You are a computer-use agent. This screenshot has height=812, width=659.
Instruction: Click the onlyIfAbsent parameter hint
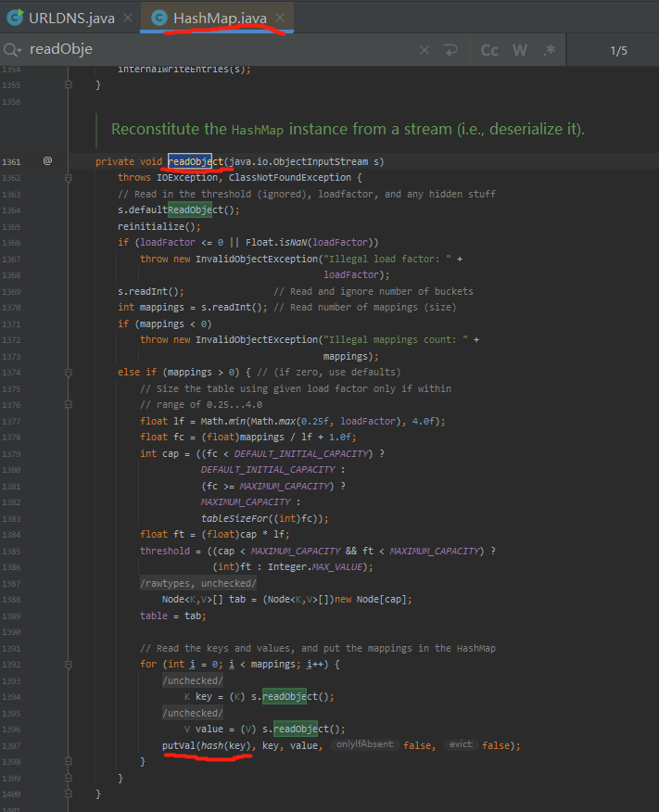(x=365, y=744)
